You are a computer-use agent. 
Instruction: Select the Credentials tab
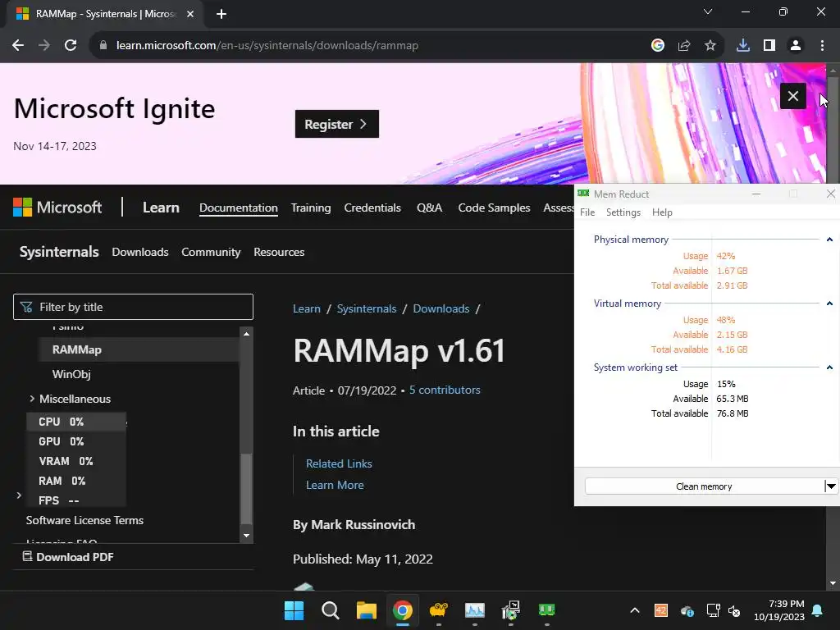(x=372, y=208)
